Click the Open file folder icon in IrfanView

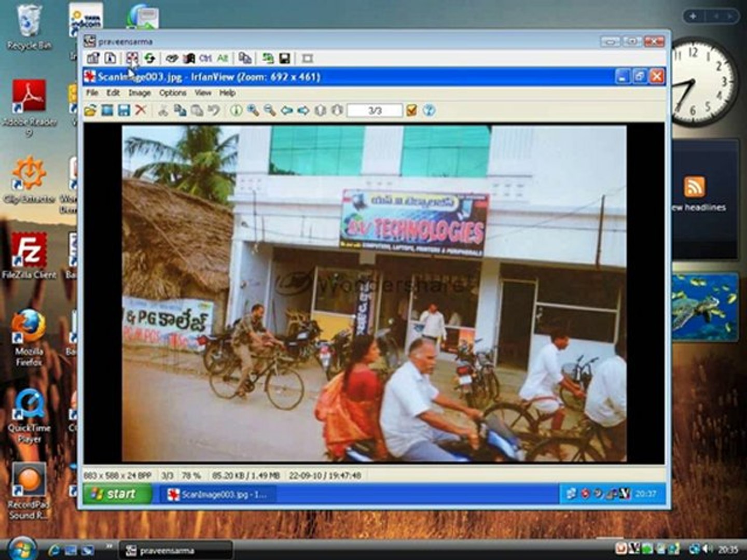[x=90, y=110]
